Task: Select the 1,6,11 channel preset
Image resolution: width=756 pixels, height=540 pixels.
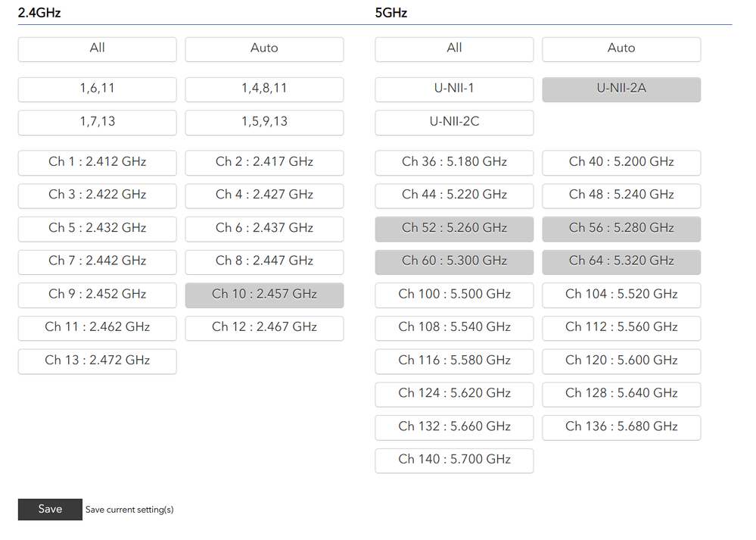Action: (x=97, y=89)
